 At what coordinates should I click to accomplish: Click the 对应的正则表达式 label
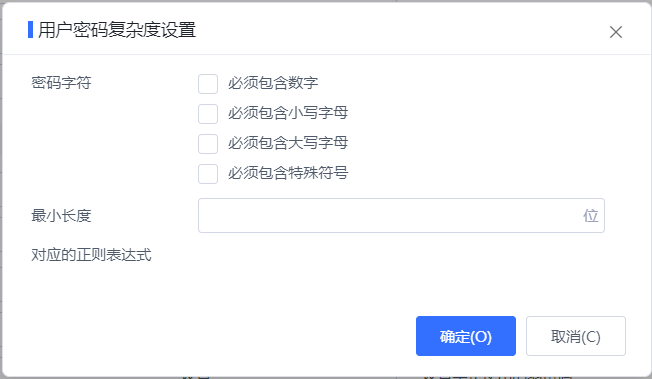(91, 255)
